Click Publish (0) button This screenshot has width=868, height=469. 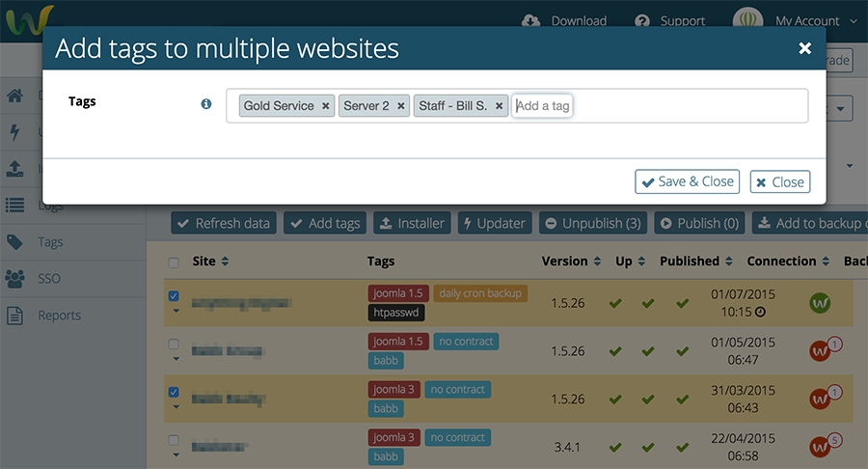tap(699, 223)
